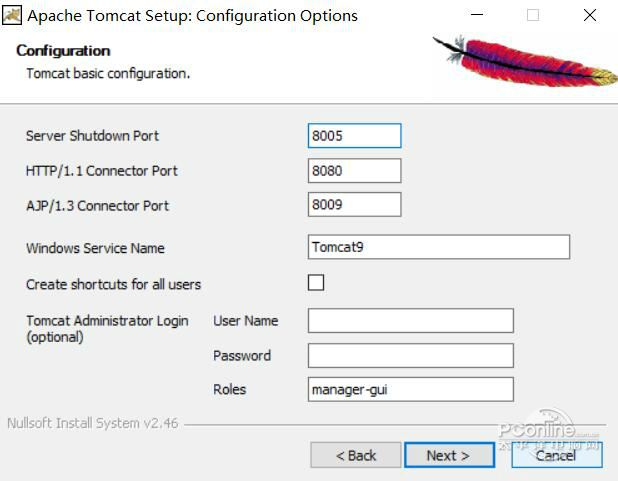Screen dimensions: 618x481
Task: Select the Roles text field
Action: [x=410, y=390]
